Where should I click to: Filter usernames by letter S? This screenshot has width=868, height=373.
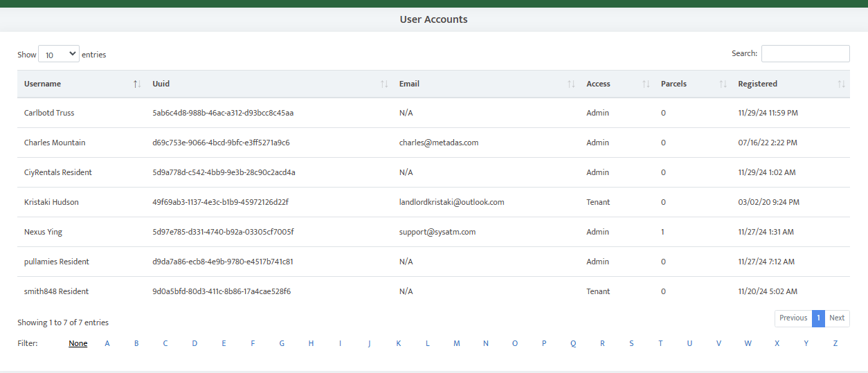point(631,343)
